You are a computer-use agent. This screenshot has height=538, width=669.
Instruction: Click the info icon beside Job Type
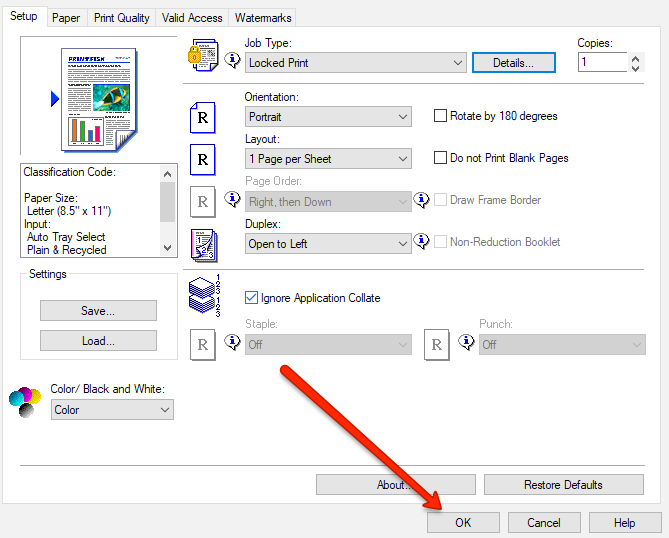231,62
